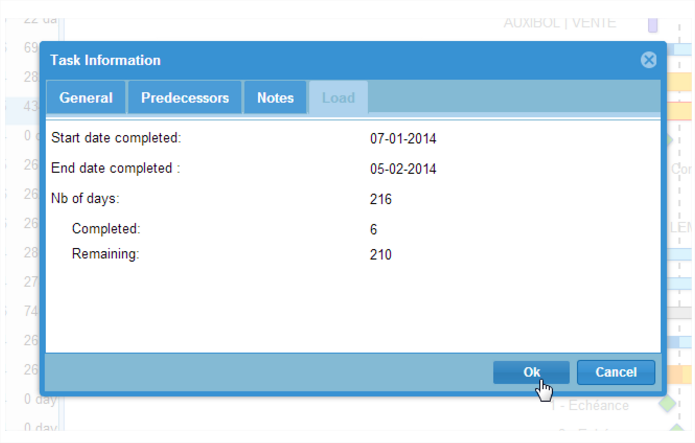Select the Notes tab

275,98
